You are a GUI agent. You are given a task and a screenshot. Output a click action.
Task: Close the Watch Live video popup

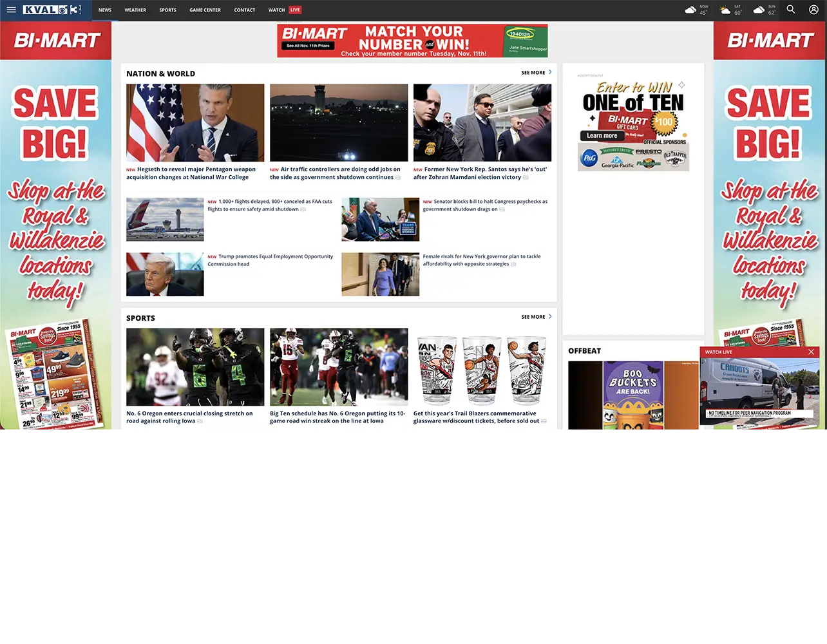(x=812, y=352)
